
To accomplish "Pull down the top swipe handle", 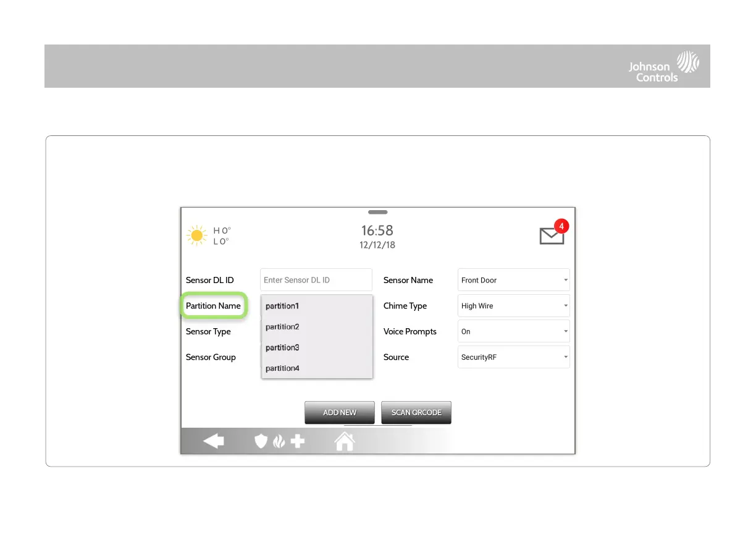I will pos(377,212).
